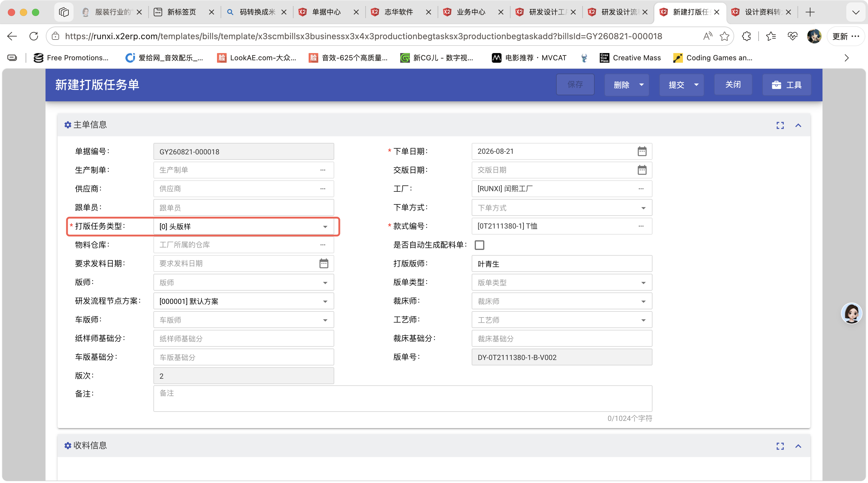The width and height of the screenshot is (868, 483).
Task: Reload the page with refresh icon
Action: click(34, 36)
